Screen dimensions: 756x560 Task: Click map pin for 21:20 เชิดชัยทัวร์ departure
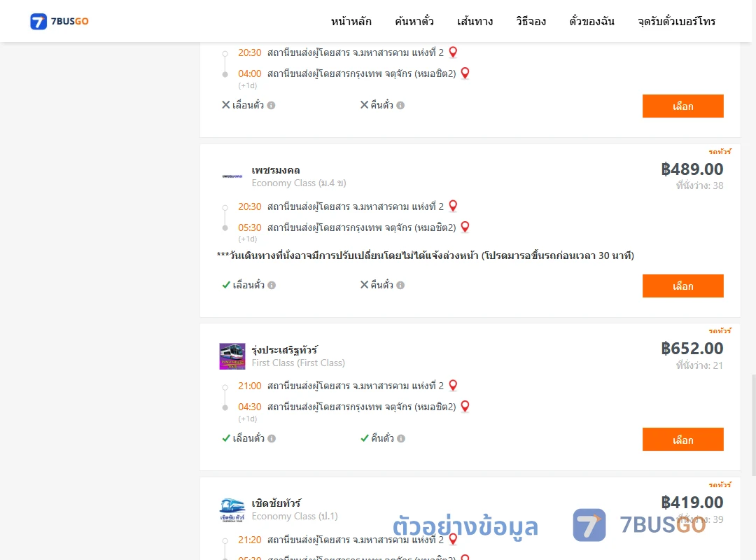(x=453, y=539)
